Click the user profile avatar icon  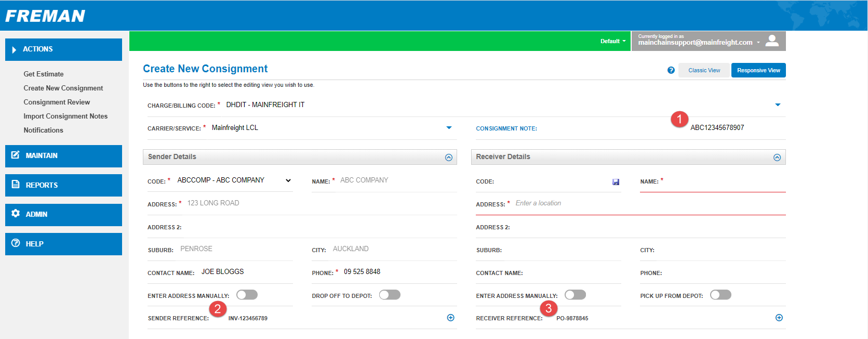[772, 41]
